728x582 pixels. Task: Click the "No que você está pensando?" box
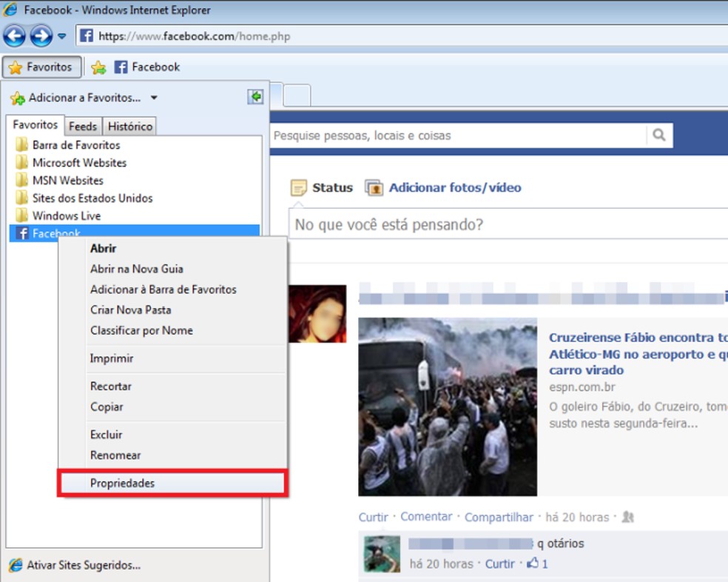(x=508, y=224)
